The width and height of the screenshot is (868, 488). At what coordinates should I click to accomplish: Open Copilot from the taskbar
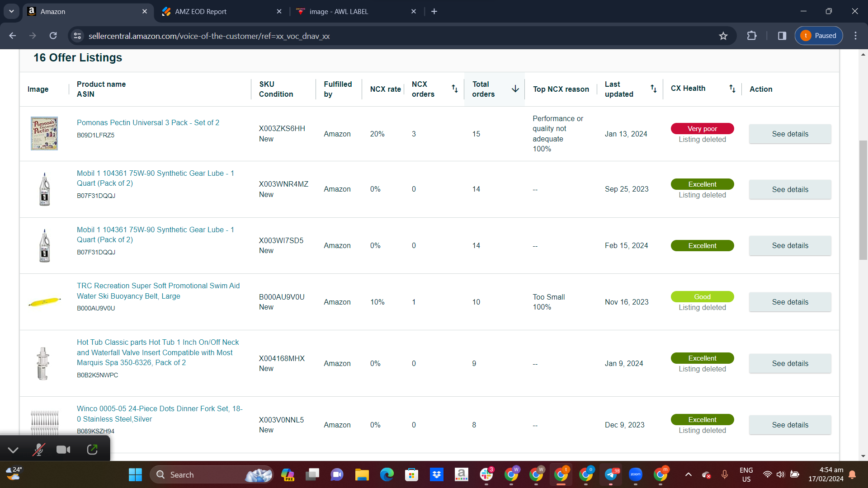pyautogui.click(x=288, y=474)
